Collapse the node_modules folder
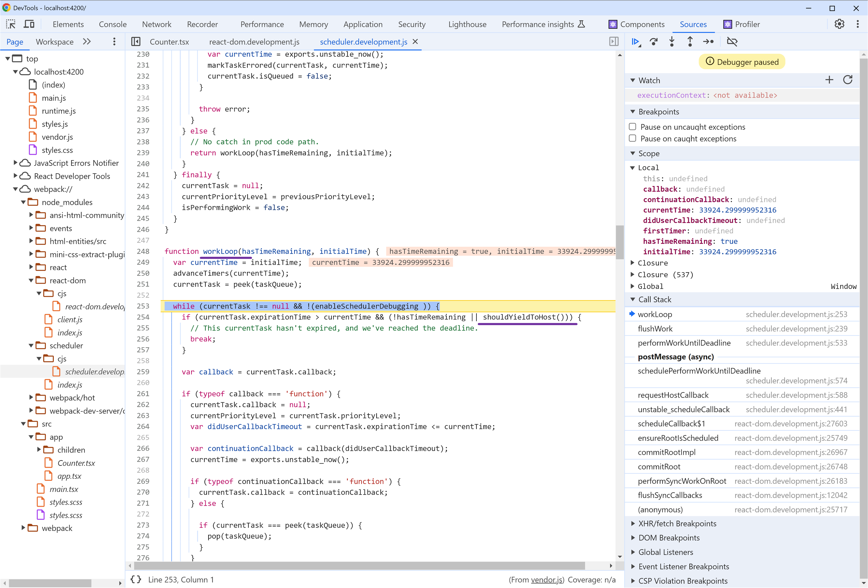The image size is (868, 588). pyautogui.click(x=24, y=202)
